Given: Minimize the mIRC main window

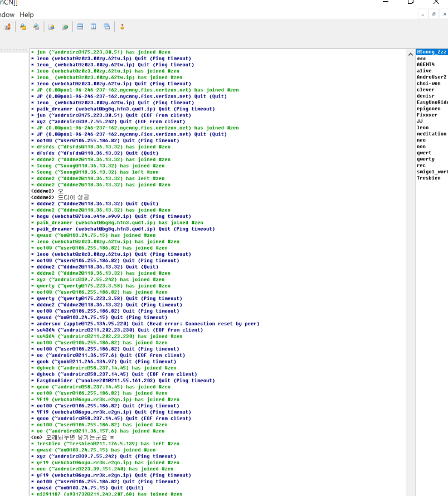Looking at the screenshot, I should (x=386, y=2).
